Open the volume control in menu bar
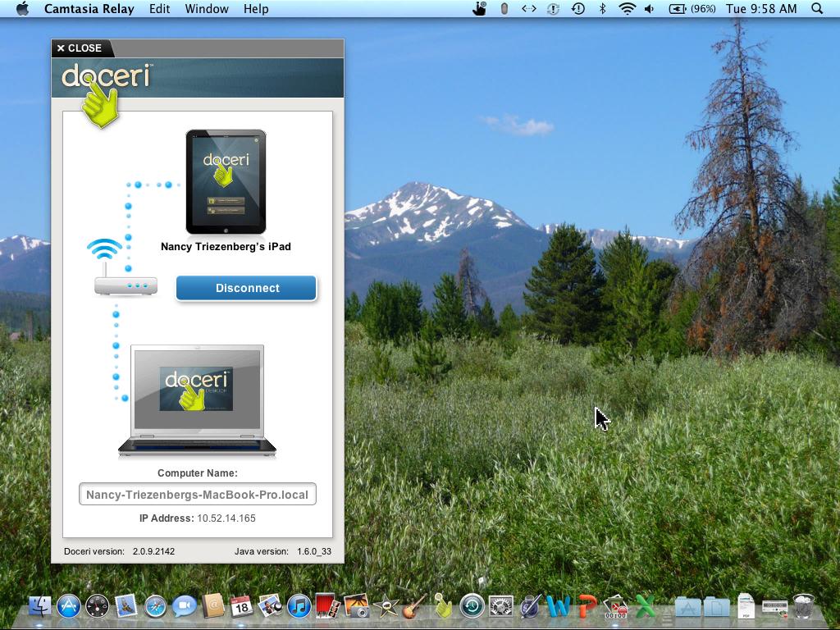840x630 pixels. coord(649,8)
